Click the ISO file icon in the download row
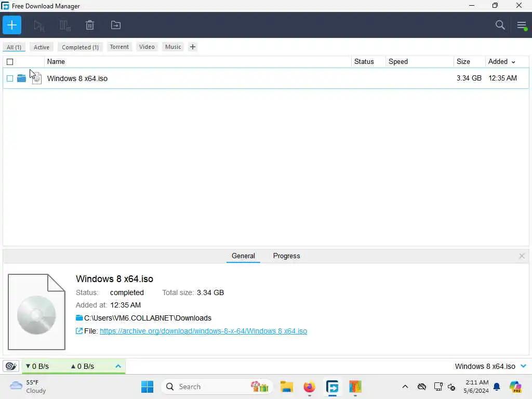This screenshot has height=399, width=532. tap(37, 78)
